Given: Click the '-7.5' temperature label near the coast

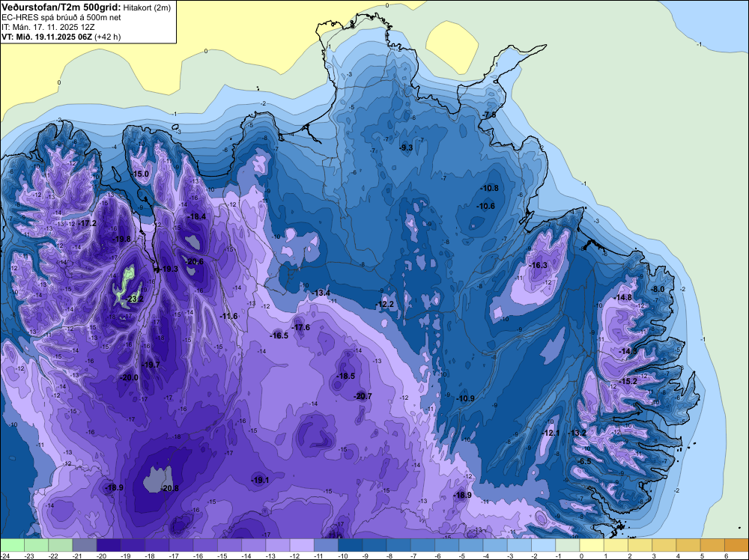Looking at the screenshot, I should [x=488, y=115].
